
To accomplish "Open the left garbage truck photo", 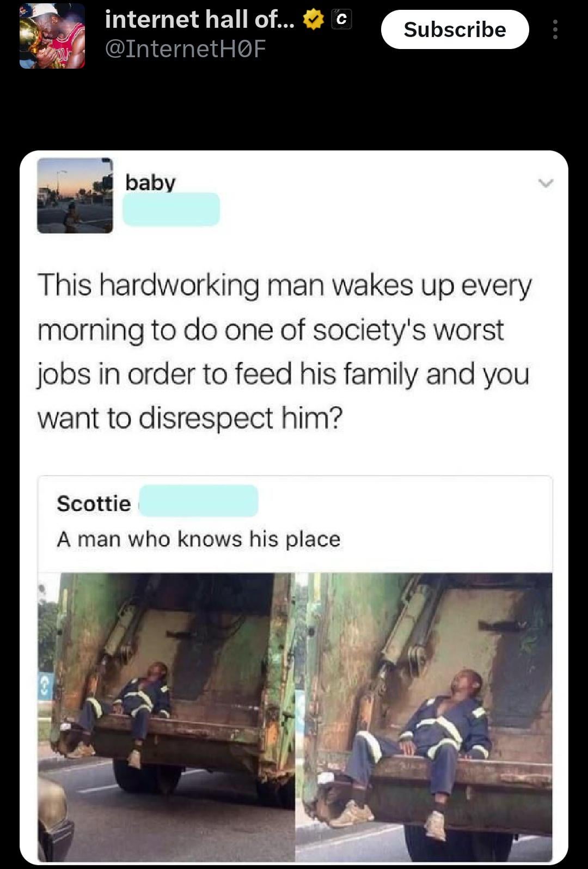I will click(x=166, y=717).
